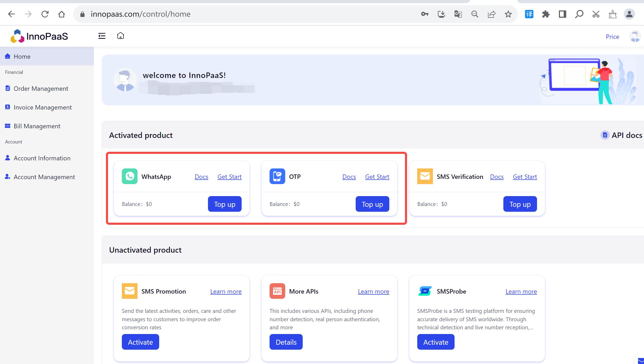Open Invoice Management in the sidebar
Screen dimensions: 644x364
coord(47,107)
